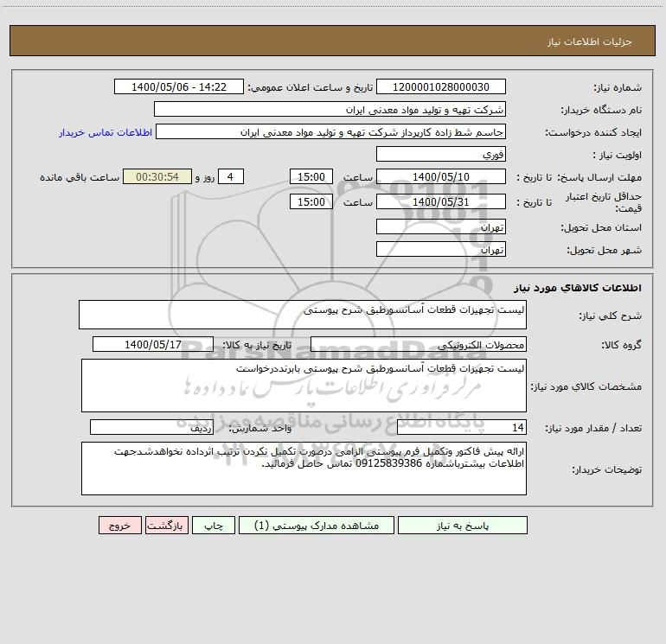The width and height of the screenshot is (666, 644).
Task: Click the جزئیات اطلاعات نیاز header title
Action: (x=590, y=41)
